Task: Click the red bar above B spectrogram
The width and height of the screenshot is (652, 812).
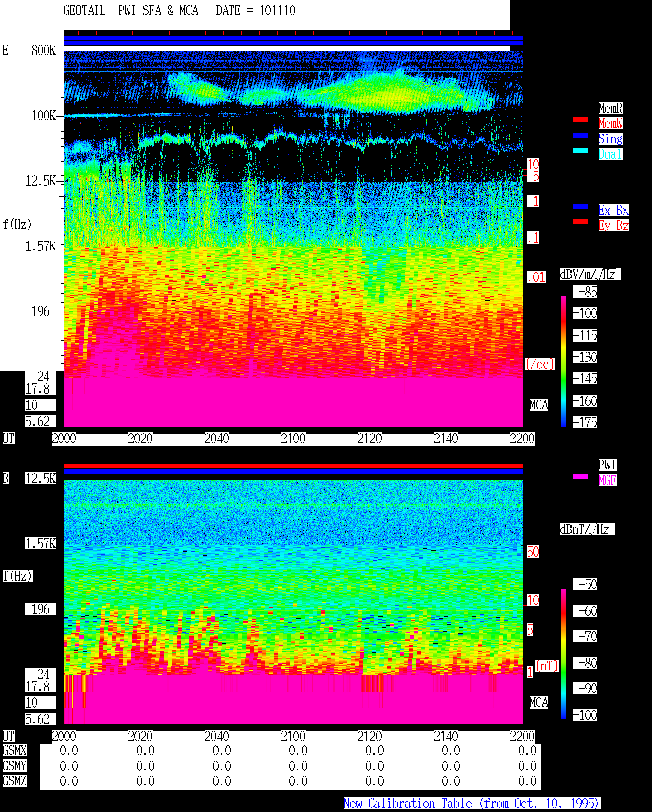Action: pos(293,466)
